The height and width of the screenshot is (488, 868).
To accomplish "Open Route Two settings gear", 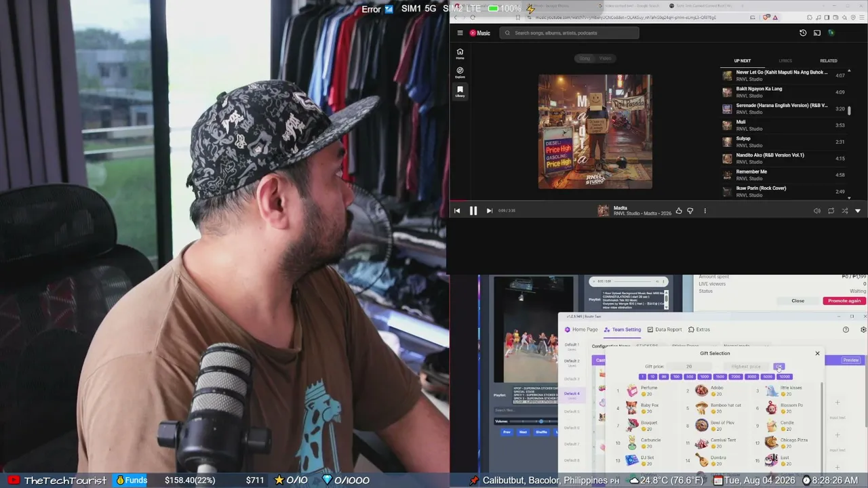I will (x=863, y=329).
